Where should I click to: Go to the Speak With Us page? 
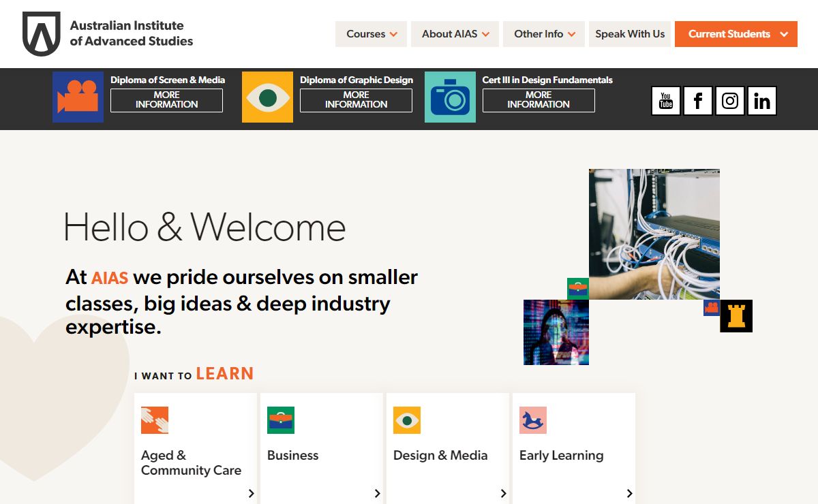pyautogui.click(x=630, y=34)
